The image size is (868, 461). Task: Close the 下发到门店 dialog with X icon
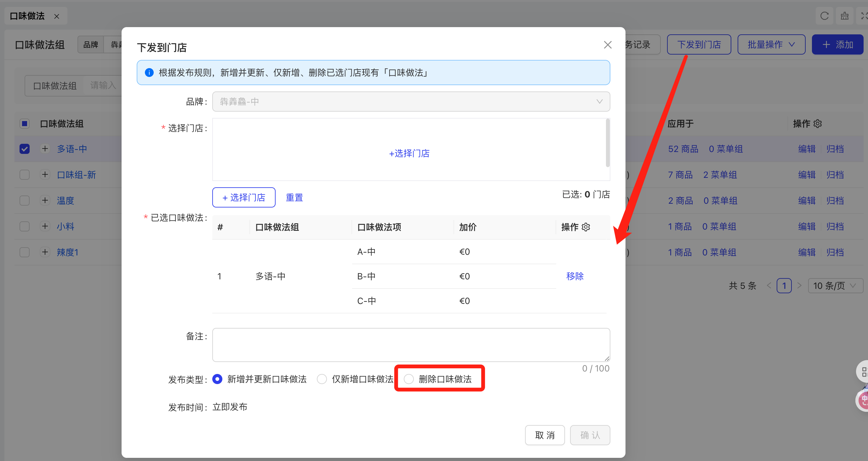pyautogui.click(x=608, y=45)
